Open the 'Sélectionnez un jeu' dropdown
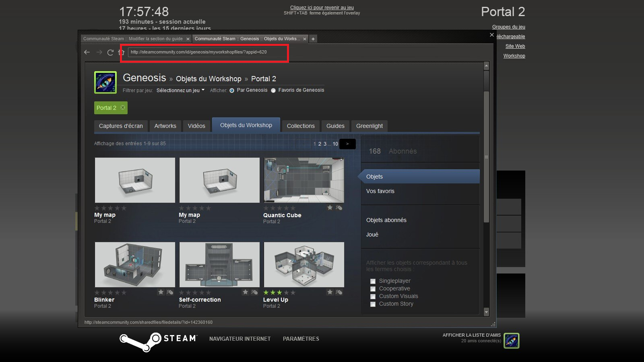Viewport: 644px width, 362px height. coord(180,90)
